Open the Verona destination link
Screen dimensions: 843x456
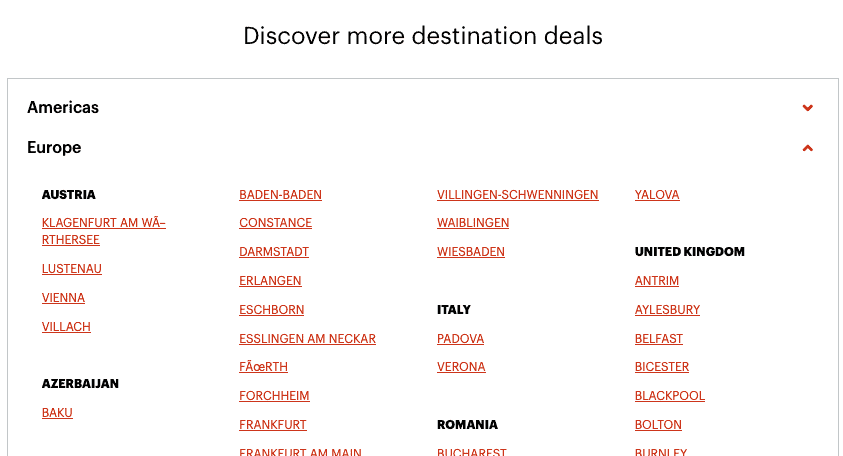point(461,367)
